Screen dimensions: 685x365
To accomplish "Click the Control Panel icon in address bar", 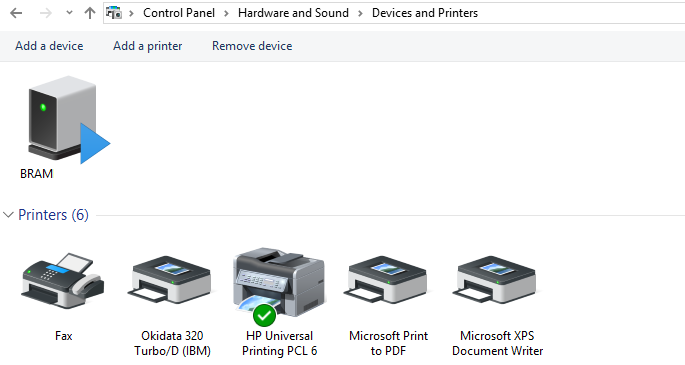I will tap(114, 13).
